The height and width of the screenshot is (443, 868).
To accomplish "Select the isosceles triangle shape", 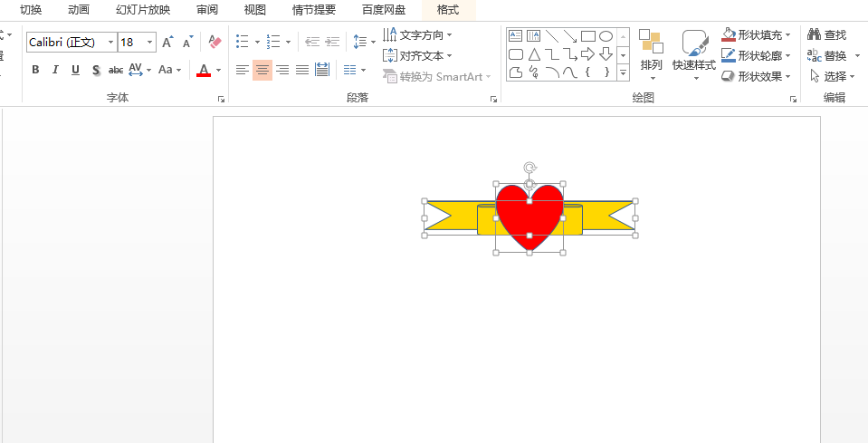I will click(x=534, y=54).
